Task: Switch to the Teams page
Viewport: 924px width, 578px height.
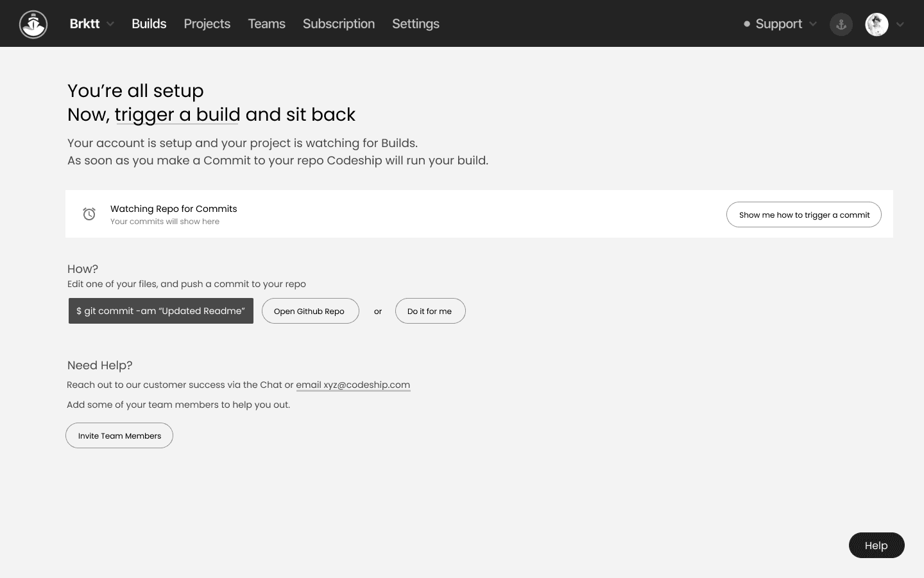Action: (x=266, y=24)
